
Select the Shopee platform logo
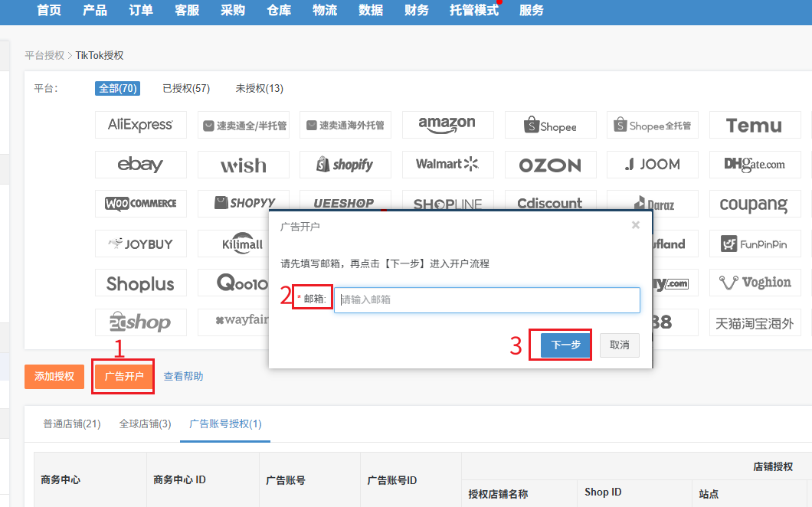click(x=550, y=125)
